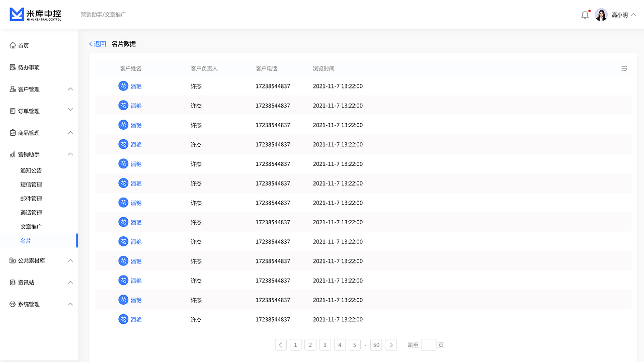
Task: Click the 名片数据 page title
Action: tap(124, 44)
